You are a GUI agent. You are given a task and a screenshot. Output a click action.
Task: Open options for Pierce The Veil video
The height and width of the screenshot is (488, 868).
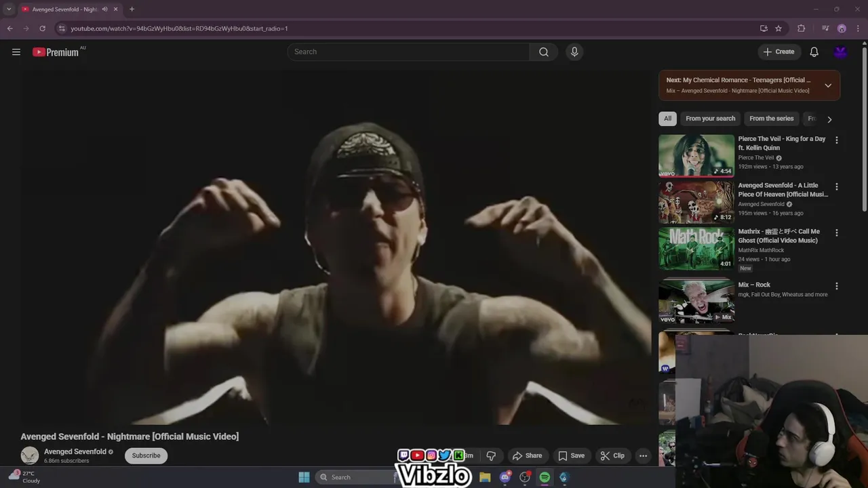pyautogui.click(x=836, y=140)
